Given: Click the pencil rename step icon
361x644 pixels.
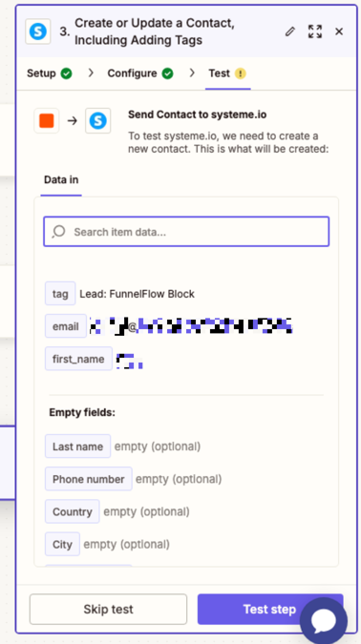Looking at the screenshot, I should click(290, 31).
